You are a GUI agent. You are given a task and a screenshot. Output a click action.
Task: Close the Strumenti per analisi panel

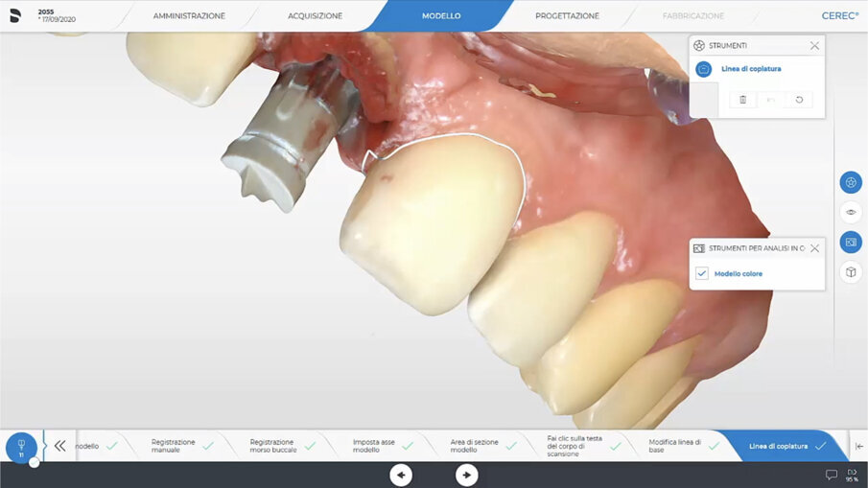[x=814, y=247]
